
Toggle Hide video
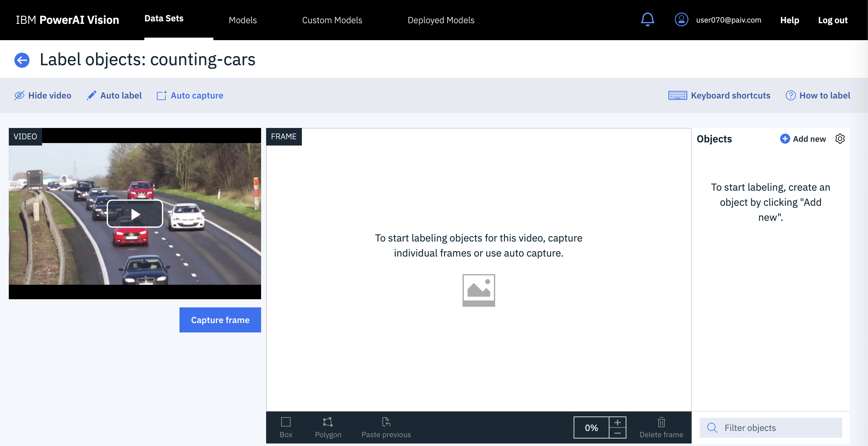click(x=43, y=96)
